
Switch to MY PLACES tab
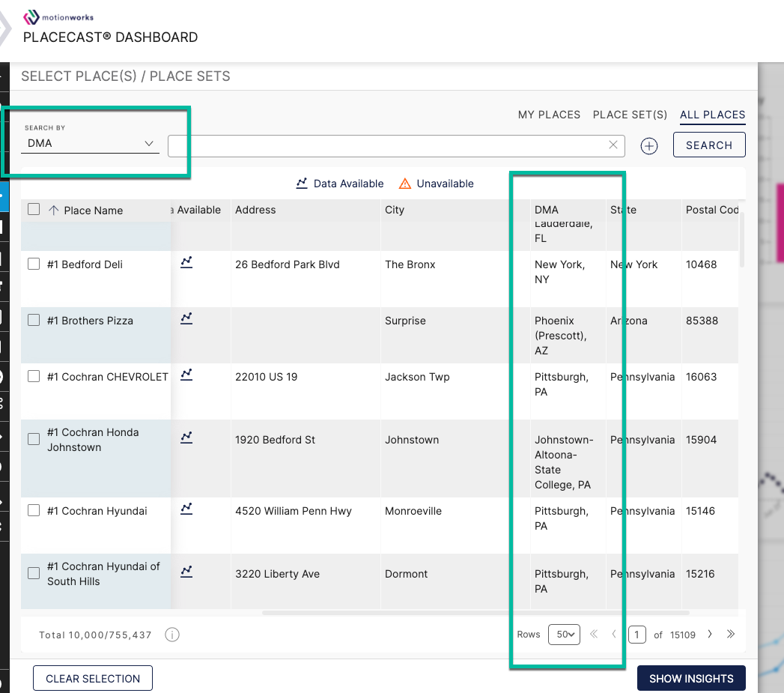pyautogui.click(x=549, y=115)
